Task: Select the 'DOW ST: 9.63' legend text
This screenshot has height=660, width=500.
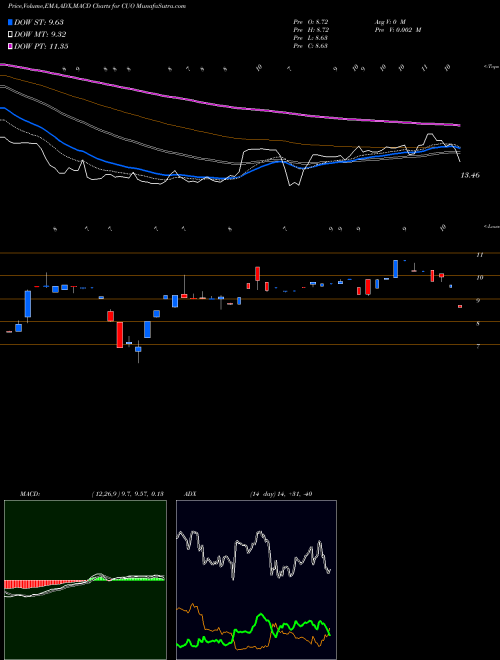Action: pyautogui.click(x=39, y=22)
